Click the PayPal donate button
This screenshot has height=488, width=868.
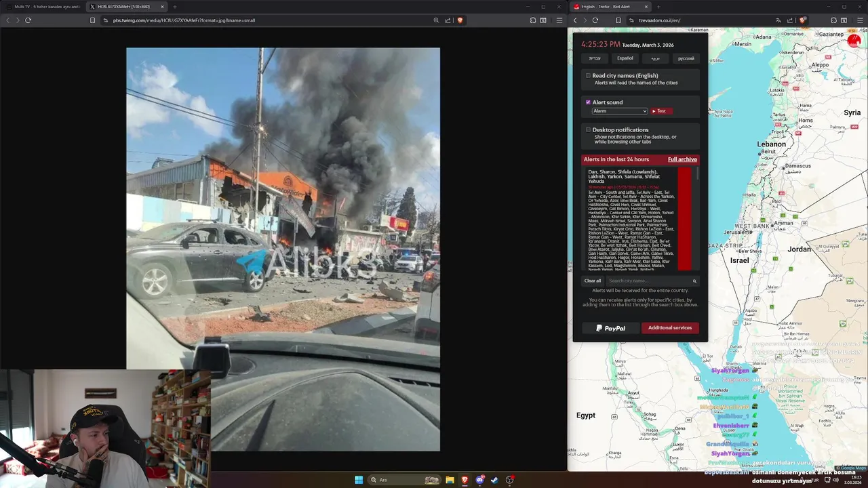(x=611, y=328)
